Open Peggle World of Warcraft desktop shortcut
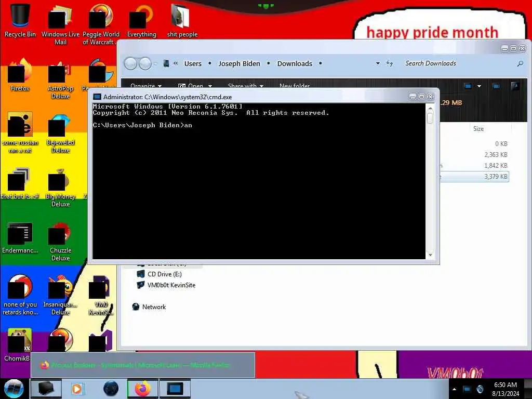This screenshot has height=399, width=532. coord(101,24)
